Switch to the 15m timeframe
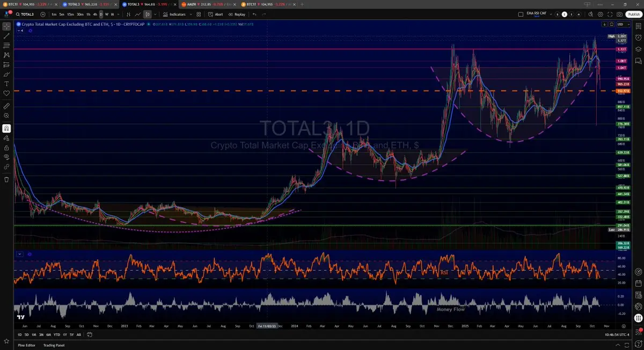Viewport: 644px width, 350px height. click(x=70, y=14)
